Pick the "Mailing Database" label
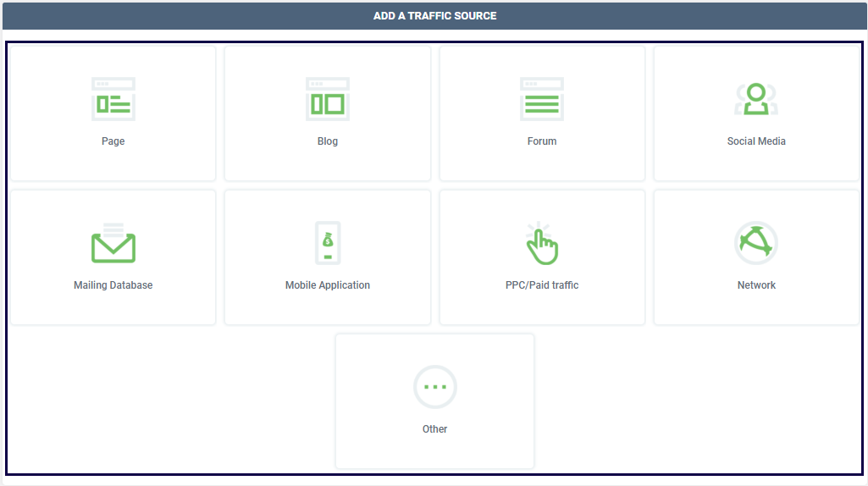 pos(113,285)
